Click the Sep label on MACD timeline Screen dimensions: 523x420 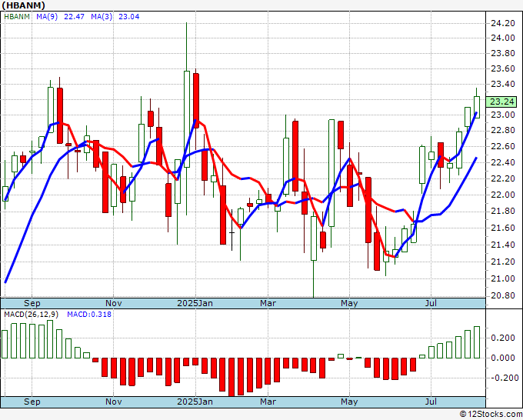(32, 402)
